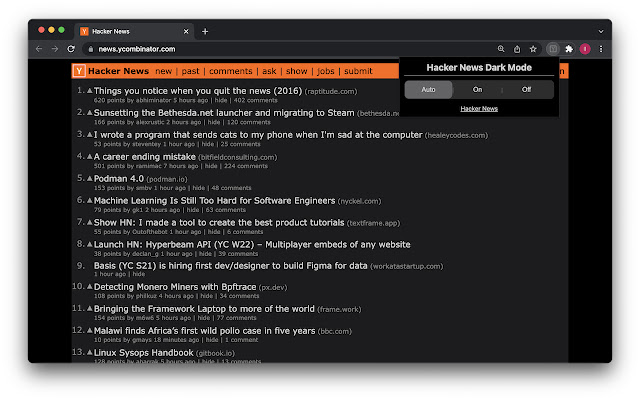Go back with the browser back arrow
This screenshot has height=400, width=640.
pyautogui.click(x=39, y=49)
